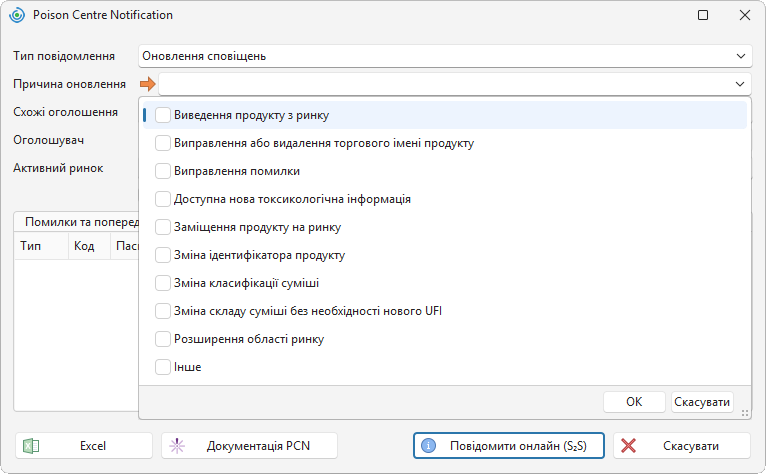Click 'Тип повідомлення' label
This screenshot has height=474, width=766.
(x=64, y=56)
